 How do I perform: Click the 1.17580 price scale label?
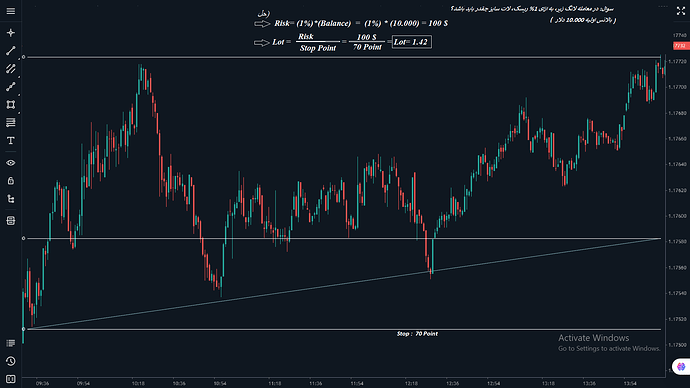[x=677, y=242]
